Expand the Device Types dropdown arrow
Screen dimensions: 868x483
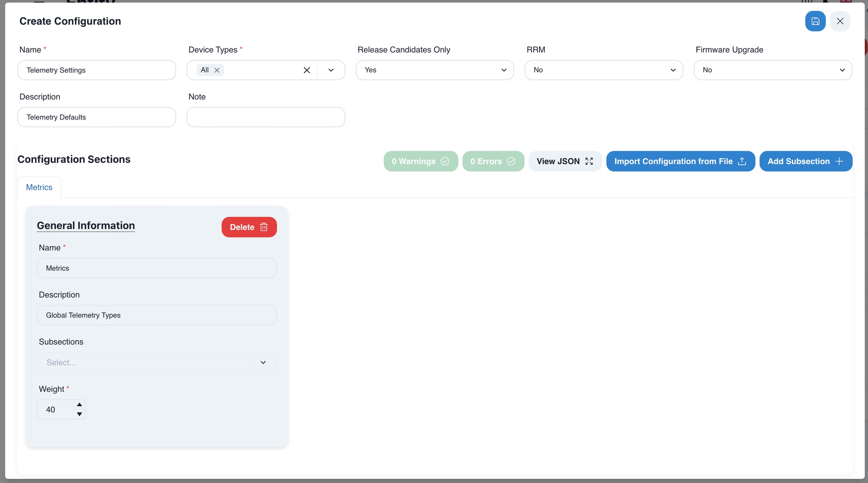(x=331, y=70)
